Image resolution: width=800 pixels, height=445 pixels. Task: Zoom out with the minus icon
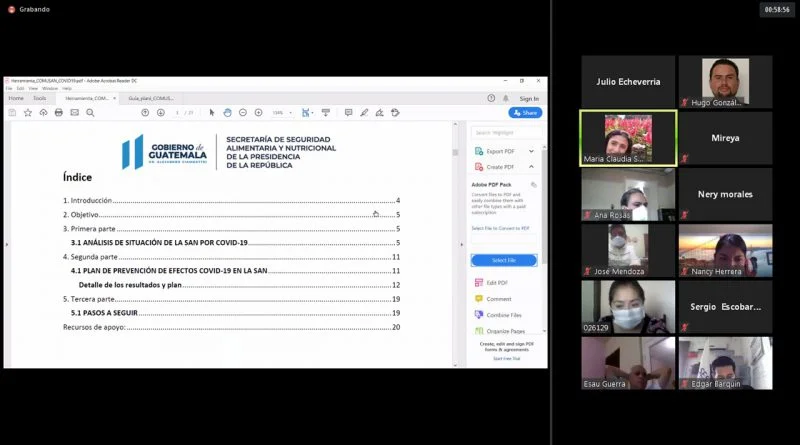(243, 113)
